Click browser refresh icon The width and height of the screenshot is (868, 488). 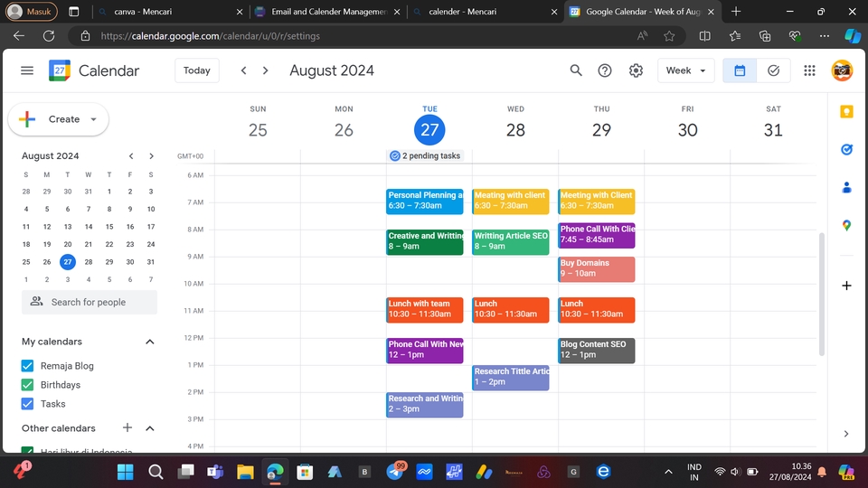tap(49, 36)
